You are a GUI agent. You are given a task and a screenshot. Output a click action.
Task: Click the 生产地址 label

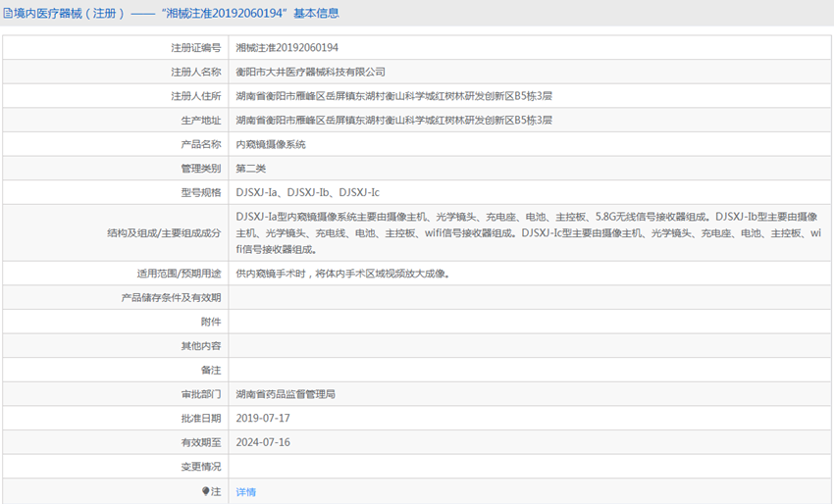(x=201, y=121)
